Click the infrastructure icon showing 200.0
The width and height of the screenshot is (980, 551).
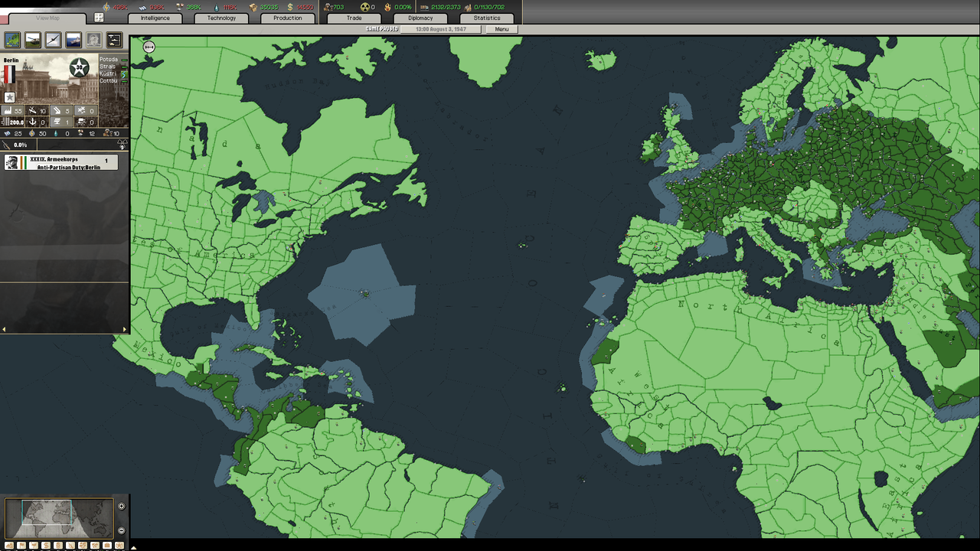(5, 122)
